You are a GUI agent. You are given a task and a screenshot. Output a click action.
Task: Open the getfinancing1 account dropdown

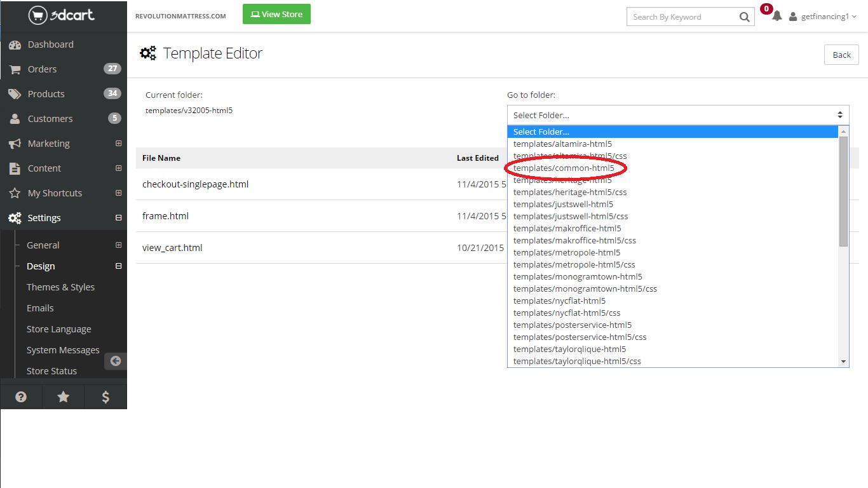(829, 17)
